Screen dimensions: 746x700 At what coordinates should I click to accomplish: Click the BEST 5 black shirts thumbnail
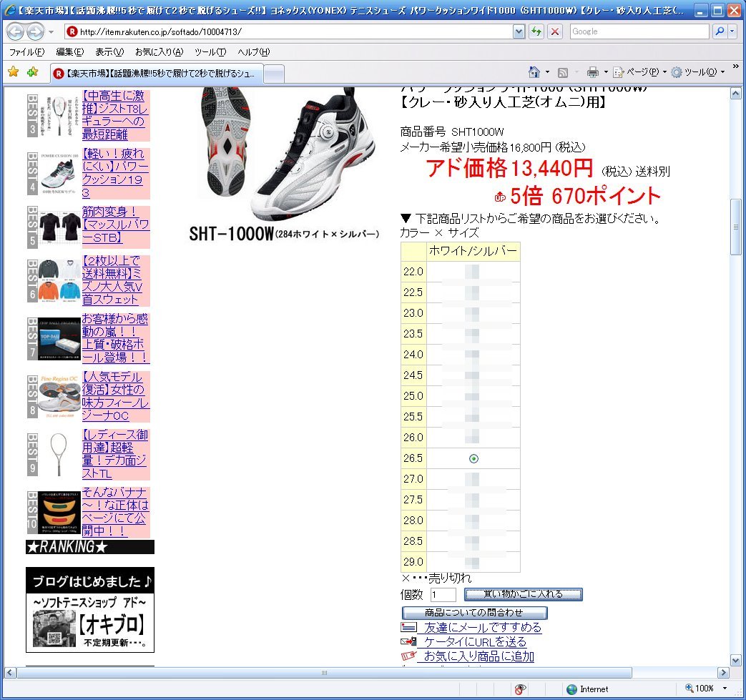tap(59, 227)
